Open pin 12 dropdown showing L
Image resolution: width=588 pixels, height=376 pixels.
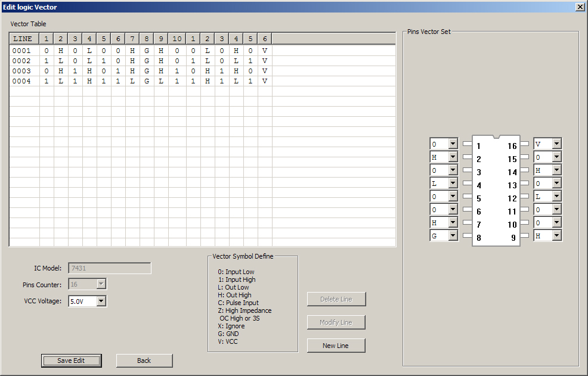556,197
